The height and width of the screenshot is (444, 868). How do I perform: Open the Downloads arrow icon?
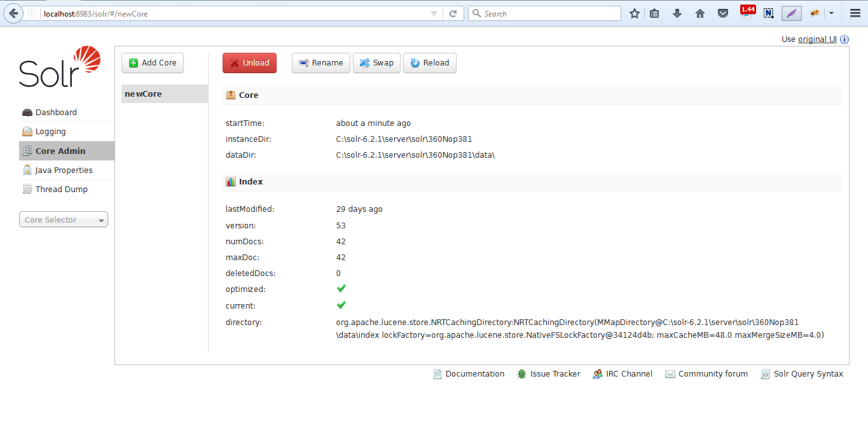point(677,13)
